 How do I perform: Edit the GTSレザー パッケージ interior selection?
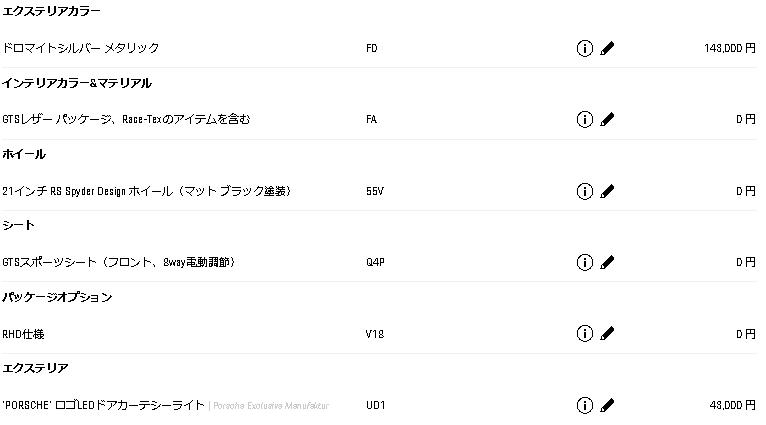pos(607,119)
